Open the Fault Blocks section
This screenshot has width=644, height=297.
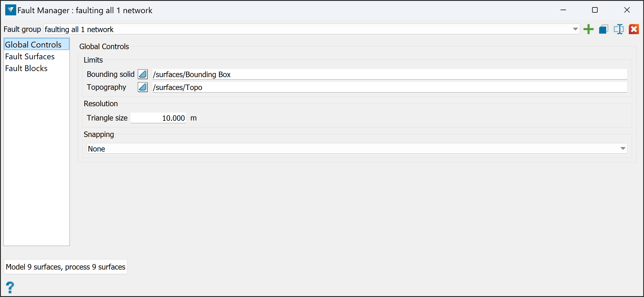[x=26, y=68]
